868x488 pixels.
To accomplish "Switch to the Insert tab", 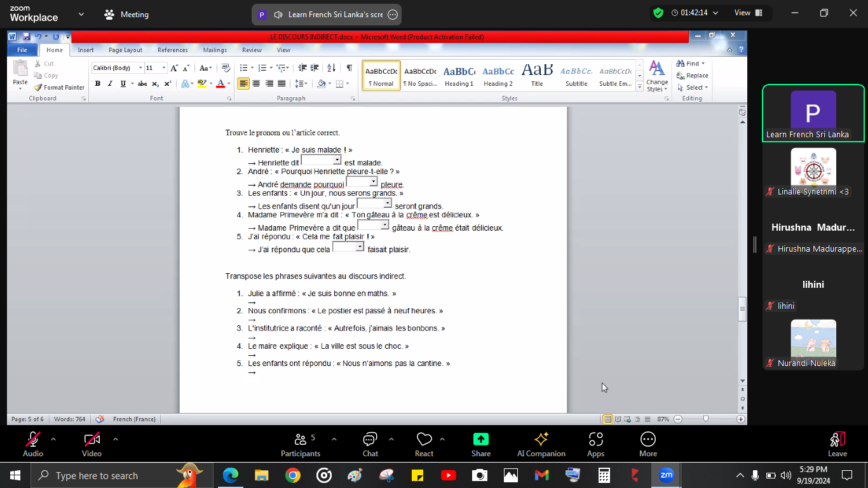I will (86, 50).
